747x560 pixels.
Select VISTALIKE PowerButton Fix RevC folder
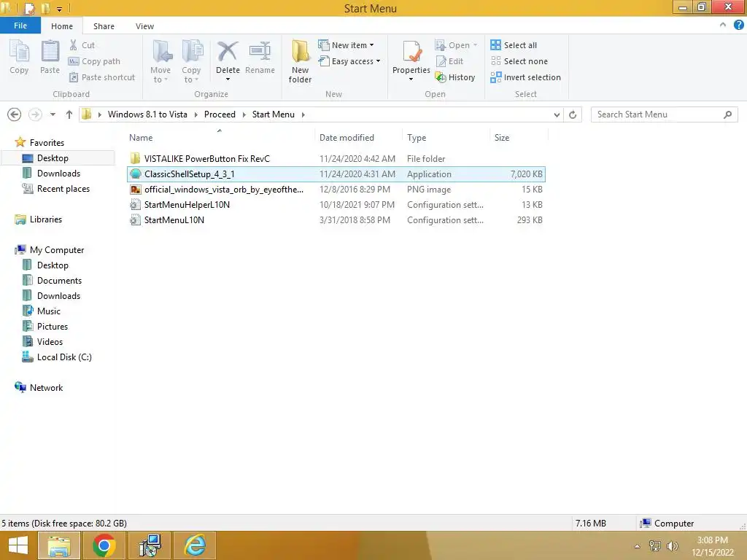pyautogui.click(x=336, y=158)
